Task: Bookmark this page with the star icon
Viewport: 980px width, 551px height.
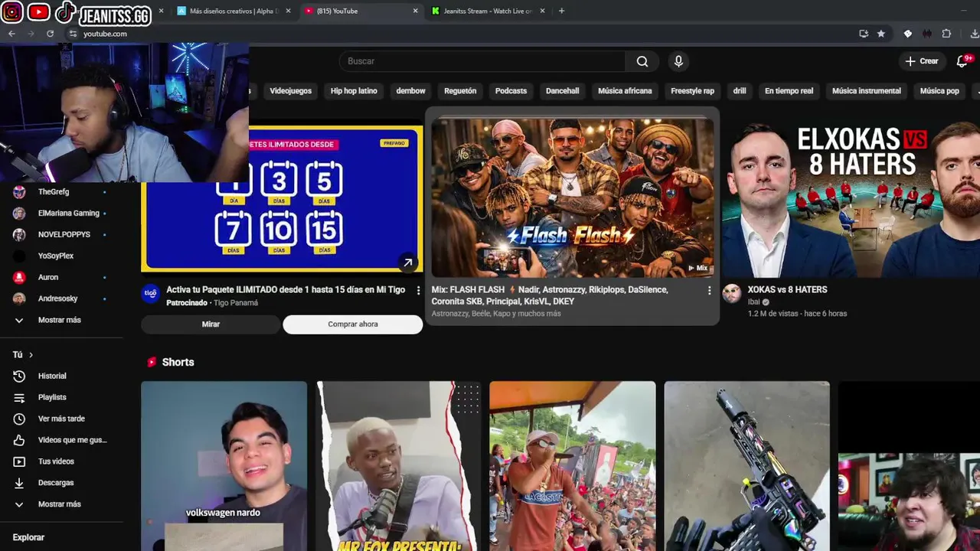Action: point(881,34)
